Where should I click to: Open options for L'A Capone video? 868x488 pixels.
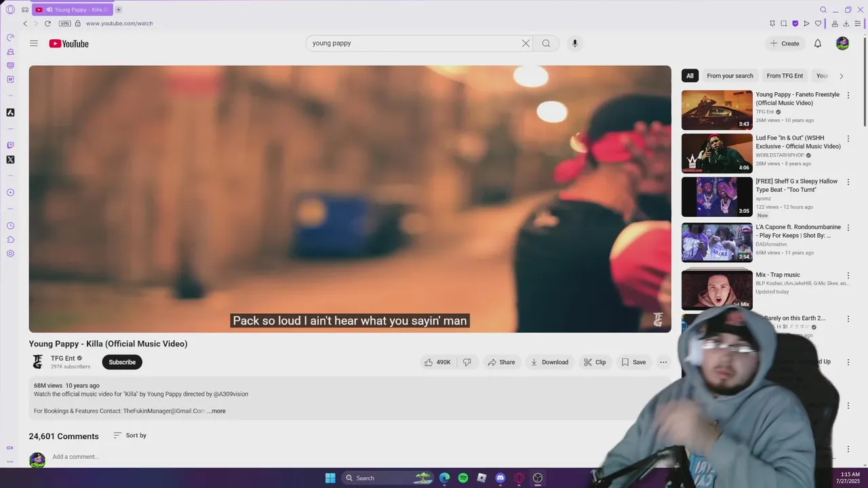(848, 228)
